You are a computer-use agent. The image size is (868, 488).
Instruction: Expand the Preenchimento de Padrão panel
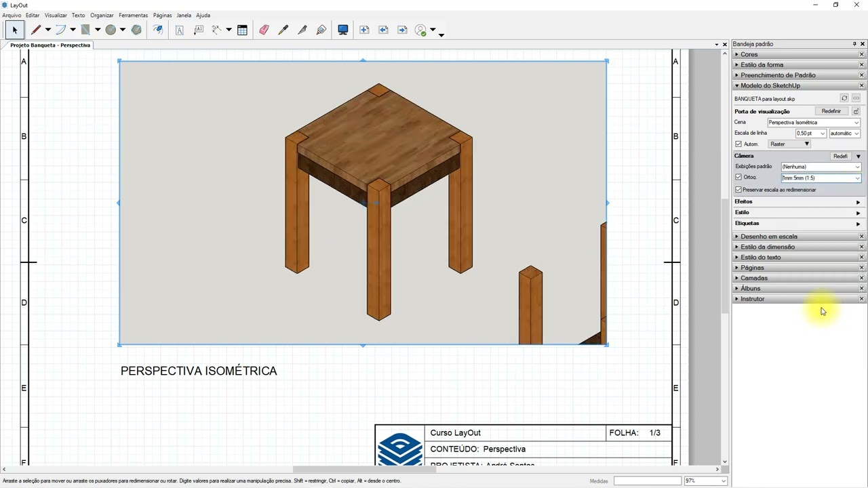click(778, 75)
